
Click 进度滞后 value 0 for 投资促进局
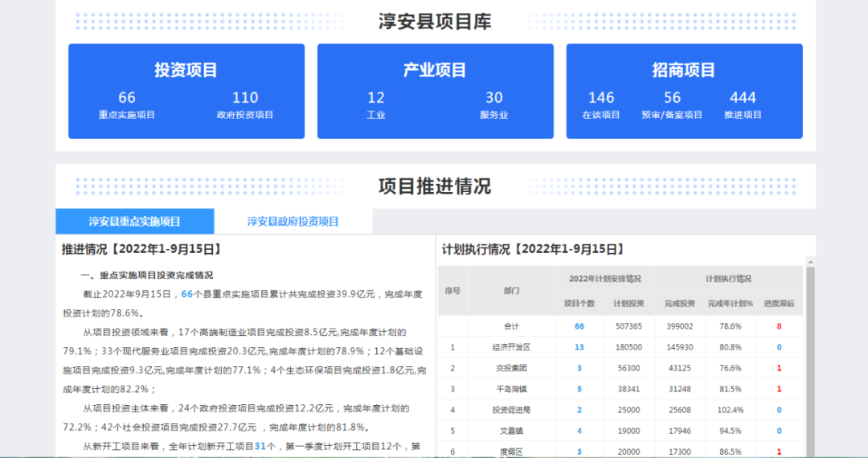779,410
